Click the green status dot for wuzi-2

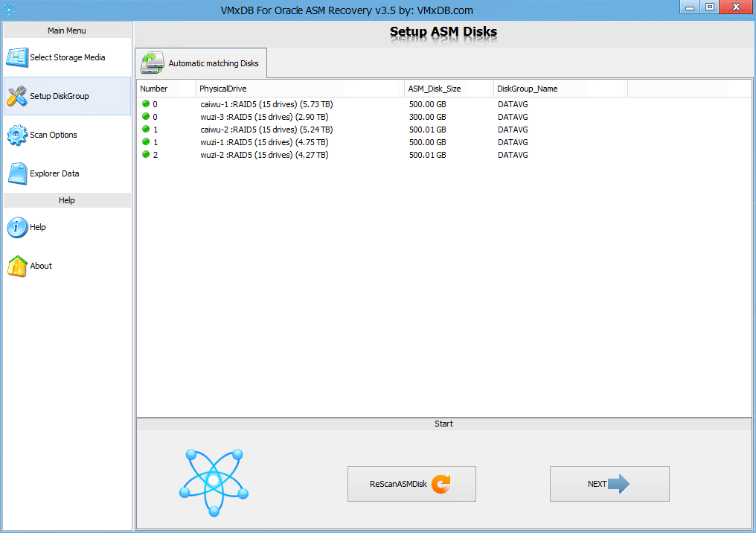146,154
